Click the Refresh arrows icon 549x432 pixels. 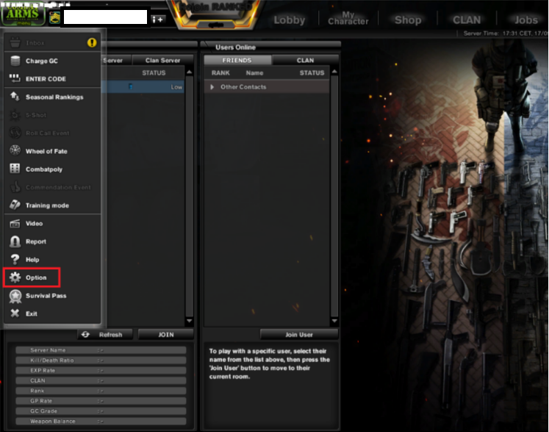point(85,334)
